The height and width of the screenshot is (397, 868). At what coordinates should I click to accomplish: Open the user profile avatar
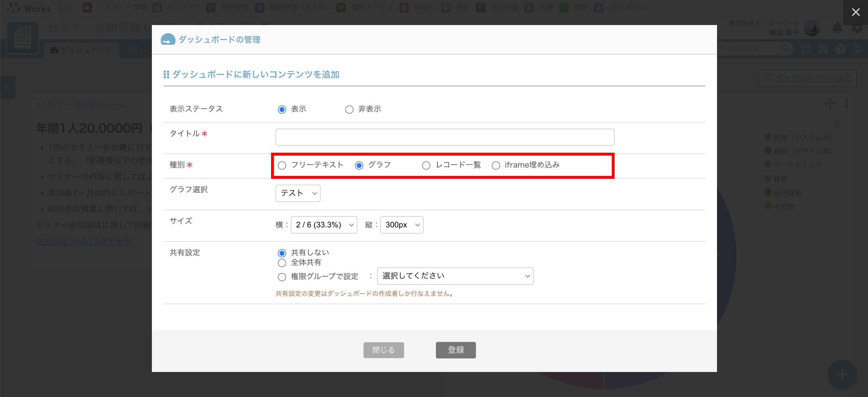812,28
